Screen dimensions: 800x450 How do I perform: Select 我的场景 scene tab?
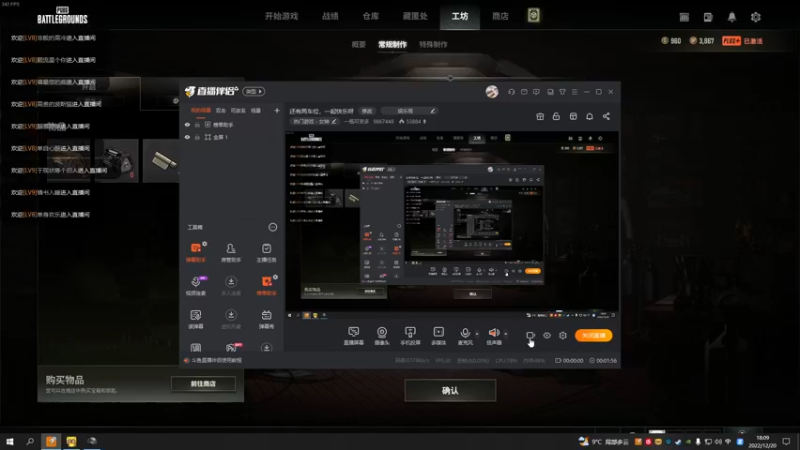point(201,110)
